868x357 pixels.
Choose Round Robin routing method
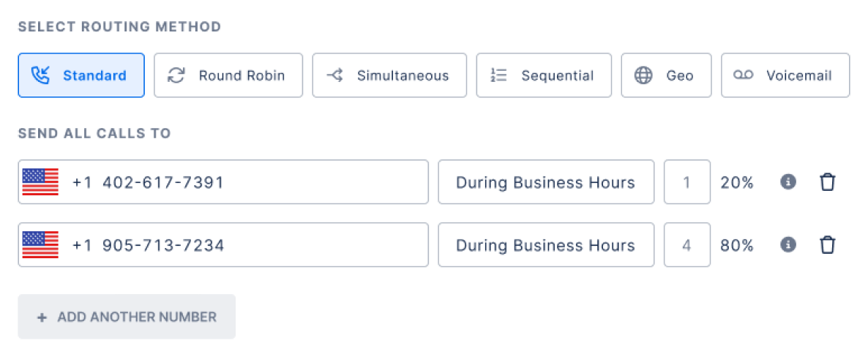(228, 75)
